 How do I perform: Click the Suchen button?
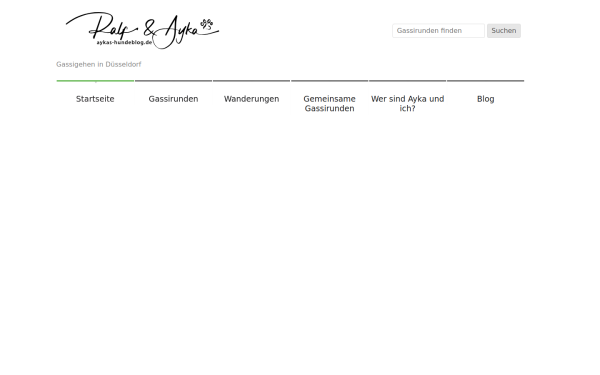pyautogui.click(x=504, y=31)
